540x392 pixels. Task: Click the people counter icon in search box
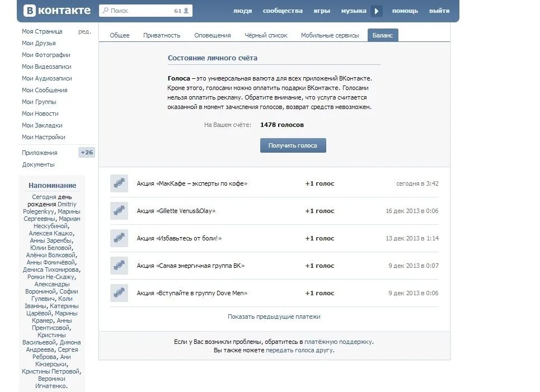(x=186, y=11)
